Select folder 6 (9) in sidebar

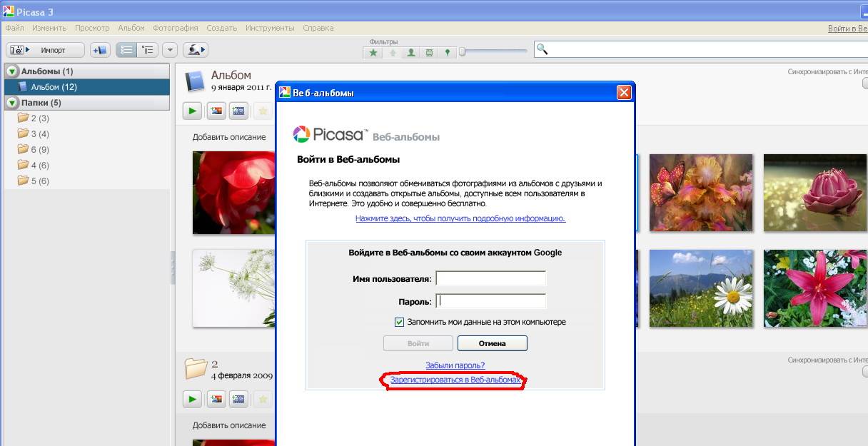[x=40, y=150]
